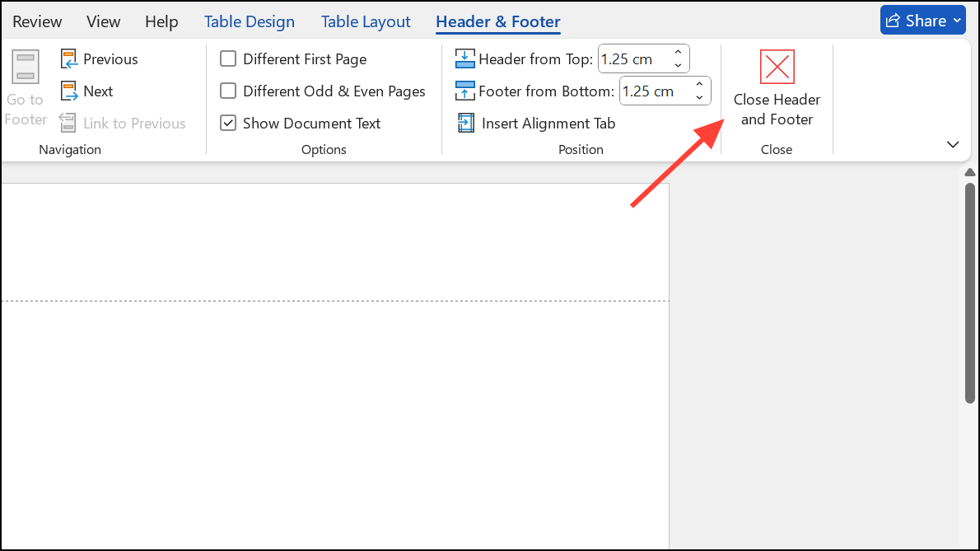
Task: Click inside the document header area
Action: 335,242
